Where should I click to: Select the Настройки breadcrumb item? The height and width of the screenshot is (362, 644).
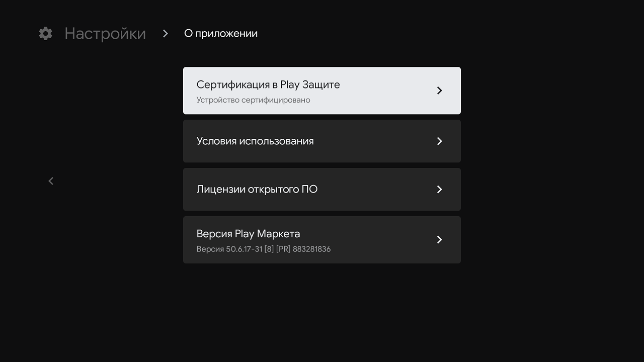click(x=105, y=33)
